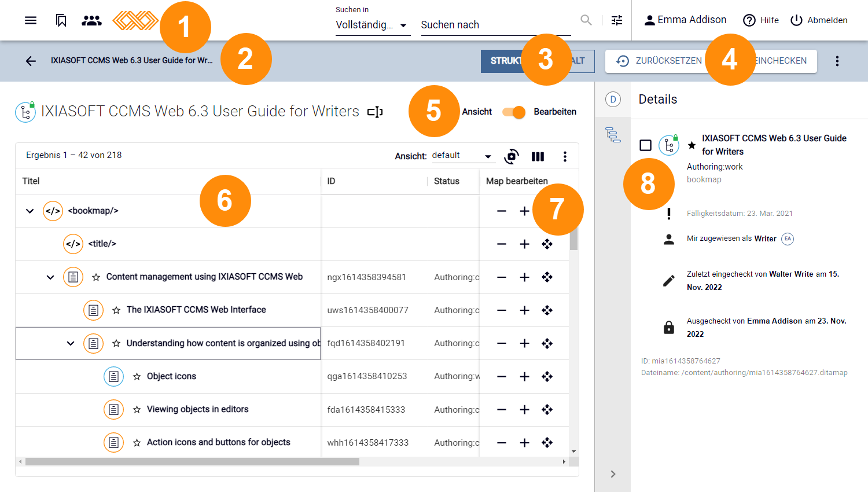The height and width of the screenshot is (492, 868).
Task: Open the hamburger main menu
Action: click(x=31, y=20)
